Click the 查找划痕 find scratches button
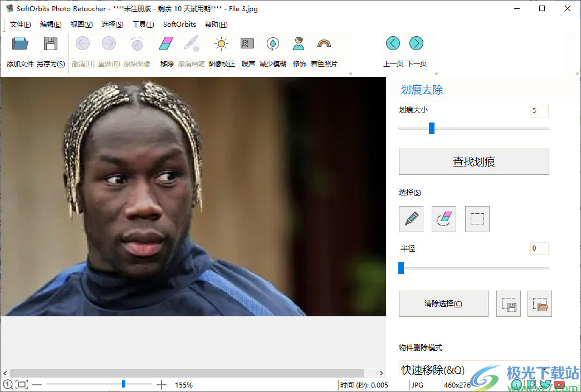This screenshot has width=581, height=392. (x=474, y=161)
